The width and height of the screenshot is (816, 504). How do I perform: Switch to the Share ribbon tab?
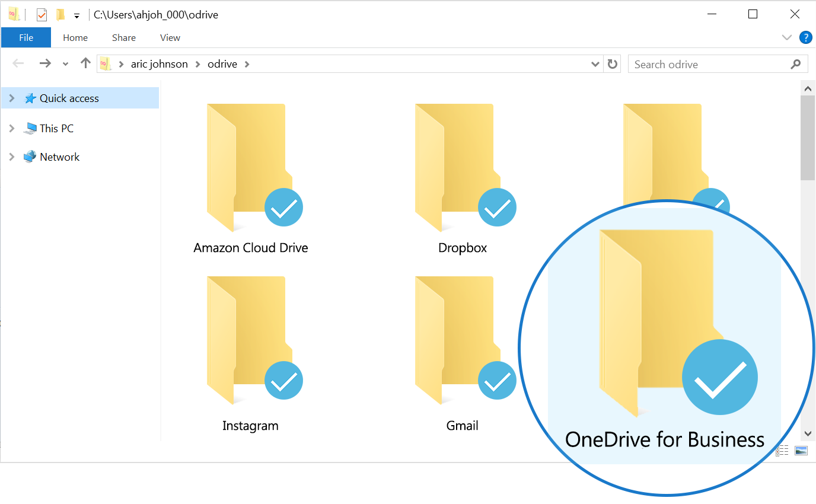tap(123, 37)
